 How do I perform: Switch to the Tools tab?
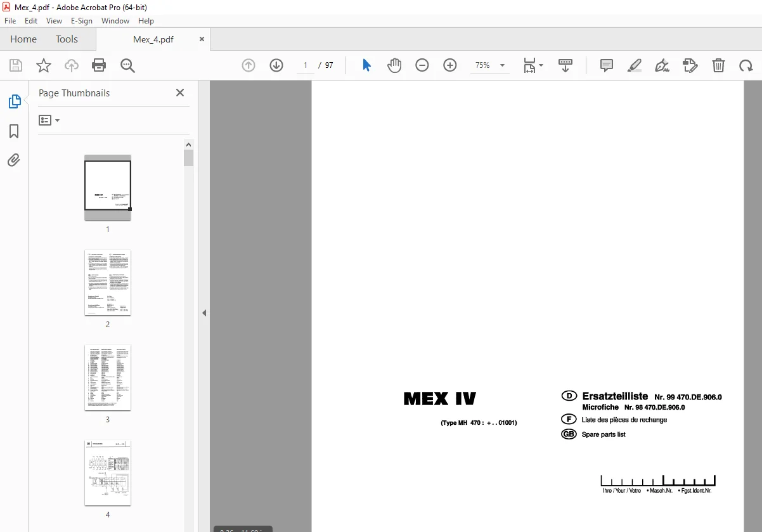tap(67, 39)
